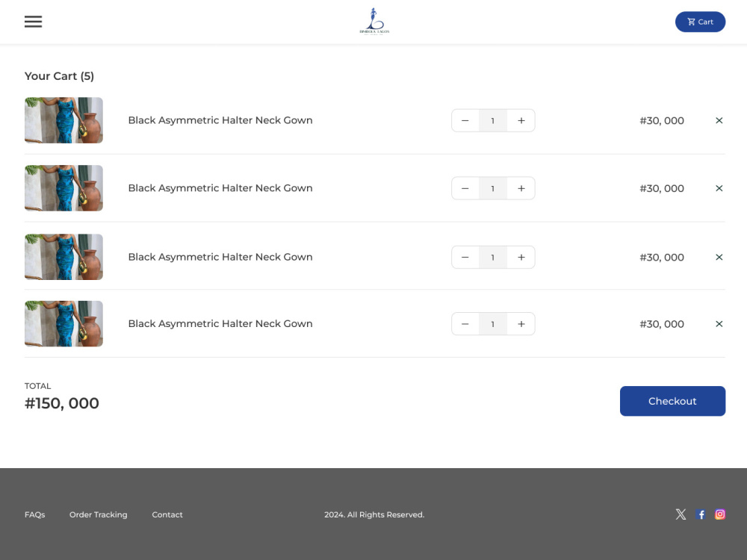
Task: Increase quantity of the third cart item
Action: (x=521, y=257)
